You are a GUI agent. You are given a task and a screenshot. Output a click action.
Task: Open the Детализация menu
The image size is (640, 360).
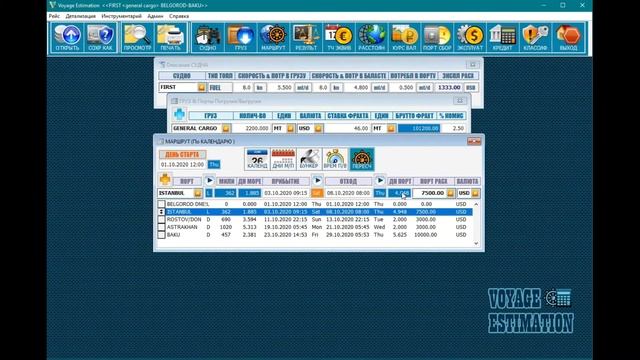tap(80, 16)
